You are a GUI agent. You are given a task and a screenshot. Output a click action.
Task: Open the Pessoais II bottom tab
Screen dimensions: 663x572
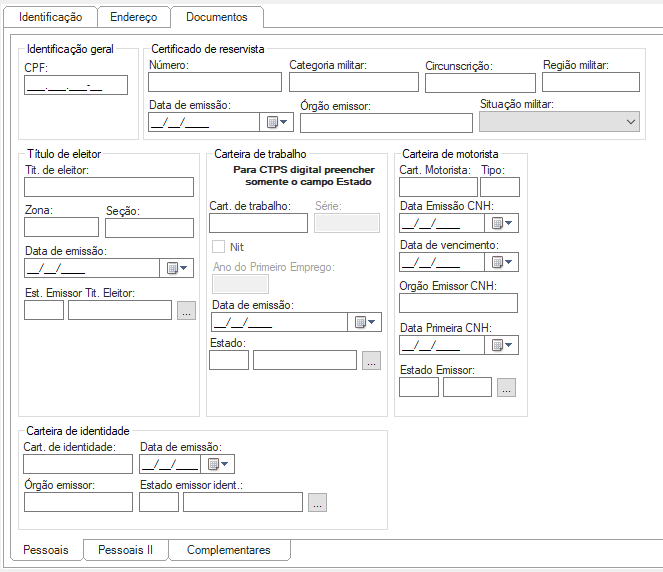126,550
